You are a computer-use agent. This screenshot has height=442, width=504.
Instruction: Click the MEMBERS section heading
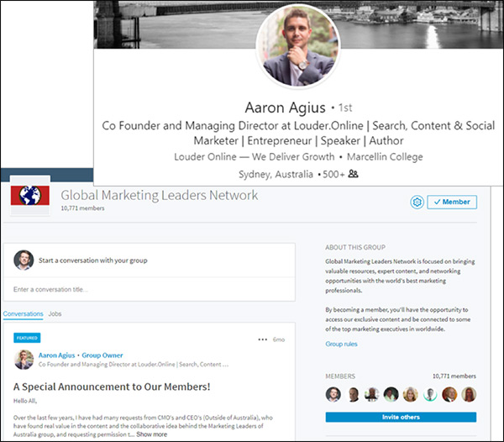[340, 376]
